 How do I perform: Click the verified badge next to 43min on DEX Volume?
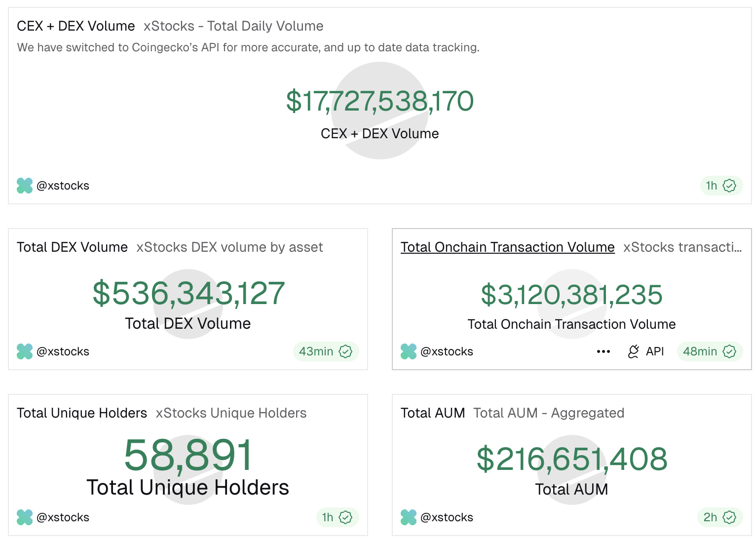[x=346, y=351]
